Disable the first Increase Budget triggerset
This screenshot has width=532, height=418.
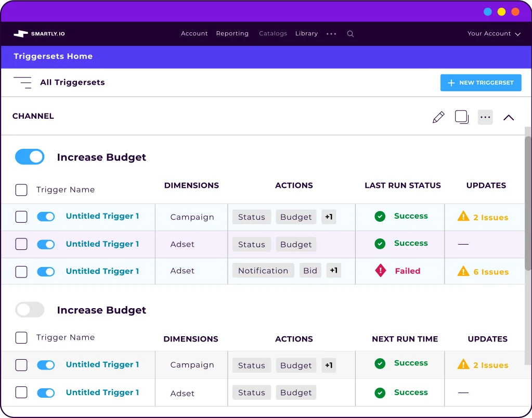30,157
